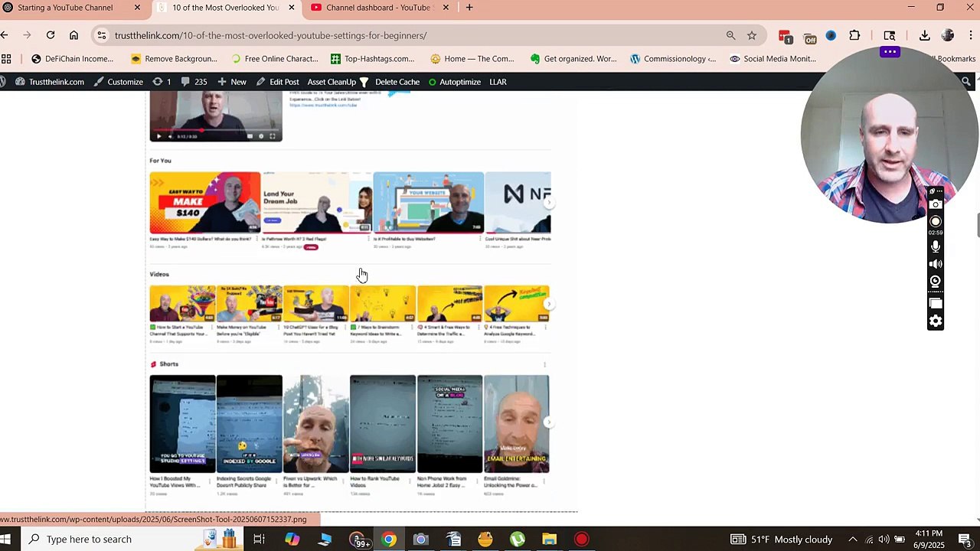Close the Channel dashboard tab
The width and height of the screenshot is (980, 551).
(446, 8)
